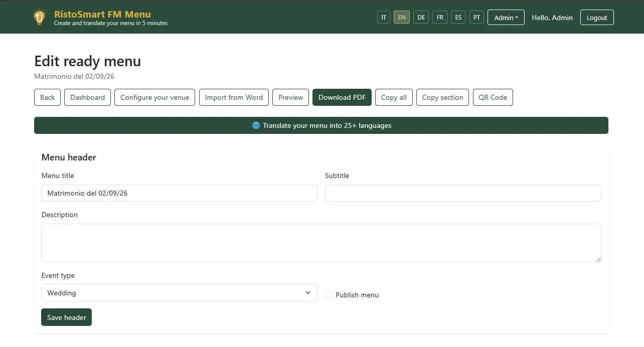Image resolution: width=644 pixels, height=347 pixels.
Task: Click the empty Subtitle field
Action: click(x=463, y=193)
